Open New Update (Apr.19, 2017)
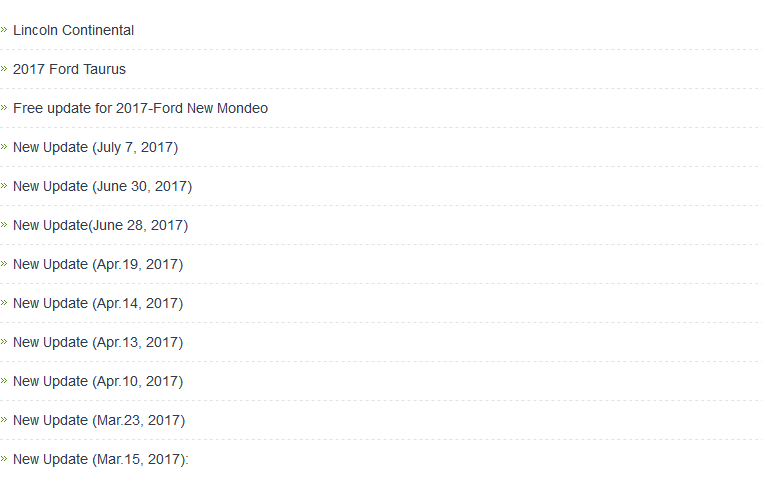Image resolution: width=762 pixels, height=477 pixels. click(x=98, y=264)
